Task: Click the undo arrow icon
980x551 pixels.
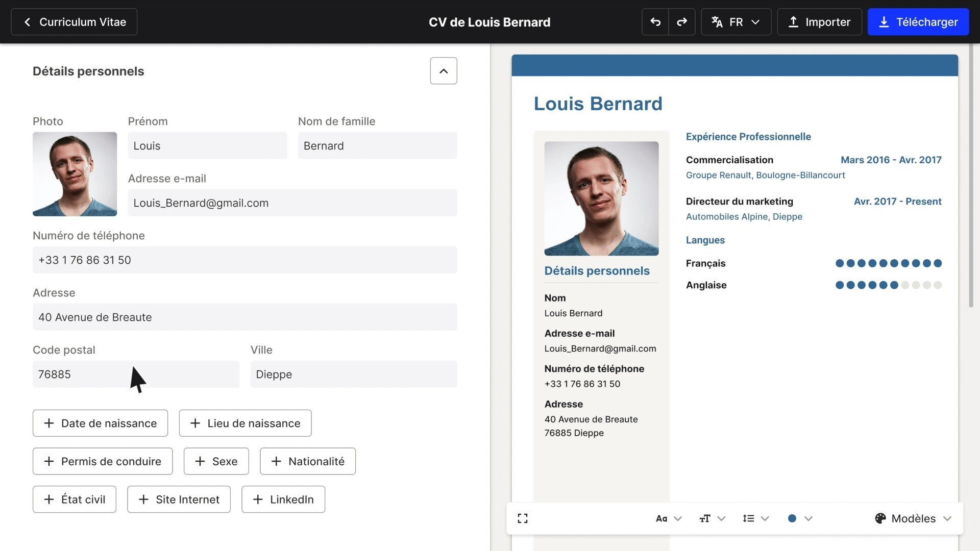Action: tap(655, 22)
